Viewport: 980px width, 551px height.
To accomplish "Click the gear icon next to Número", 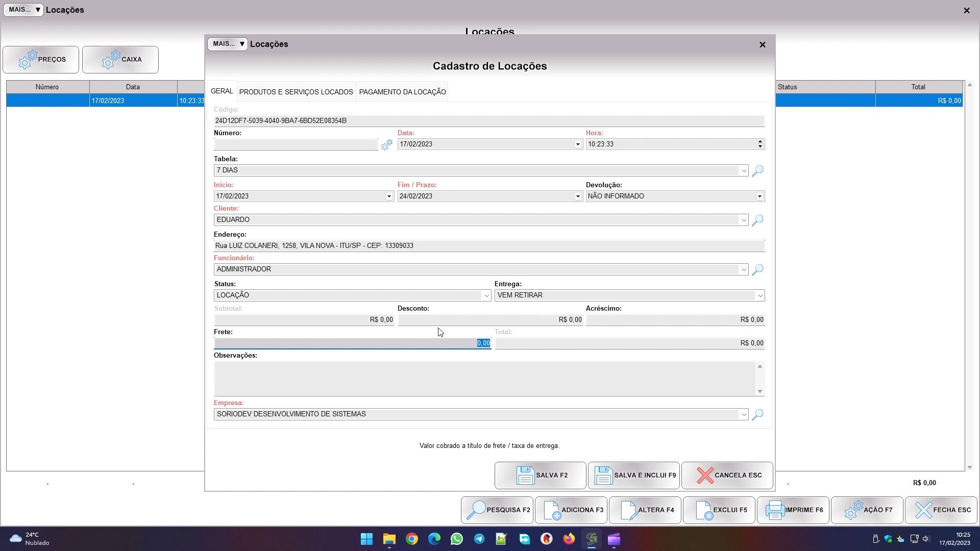I will click(386, 145).
